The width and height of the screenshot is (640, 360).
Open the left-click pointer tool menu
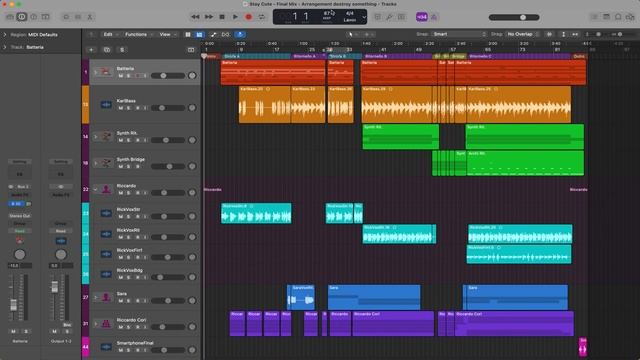[353, 35]
